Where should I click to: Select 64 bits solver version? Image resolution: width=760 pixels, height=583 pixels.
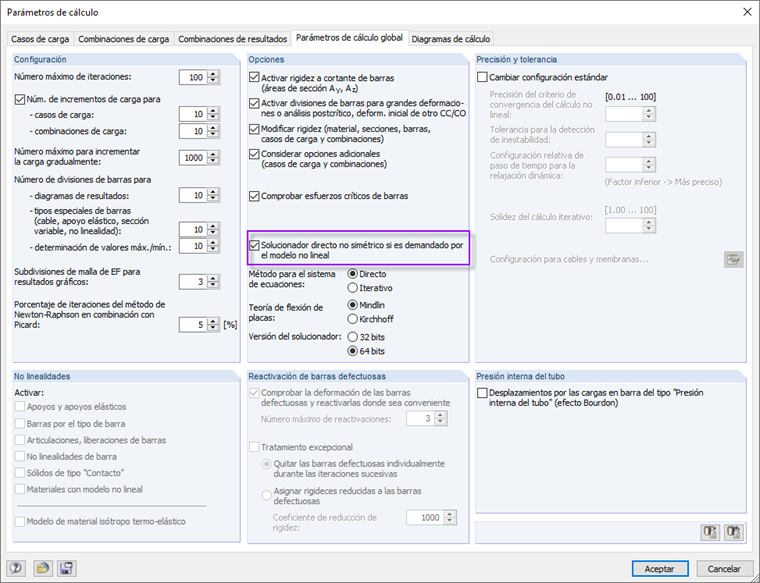[x=352, y=351]
